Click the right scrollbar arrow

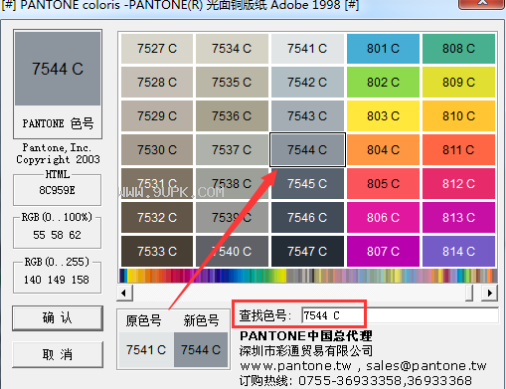(x=489, y=293)
